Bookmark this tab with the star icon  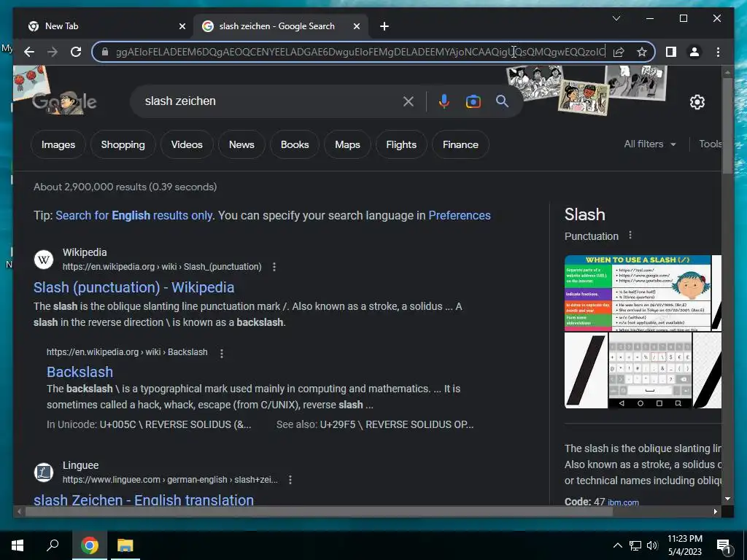pos(642,52)
